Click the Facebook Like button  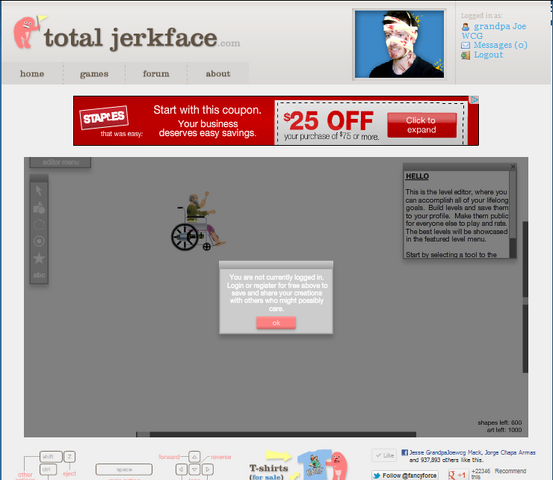pyautogui.click(x=384, y=455)
